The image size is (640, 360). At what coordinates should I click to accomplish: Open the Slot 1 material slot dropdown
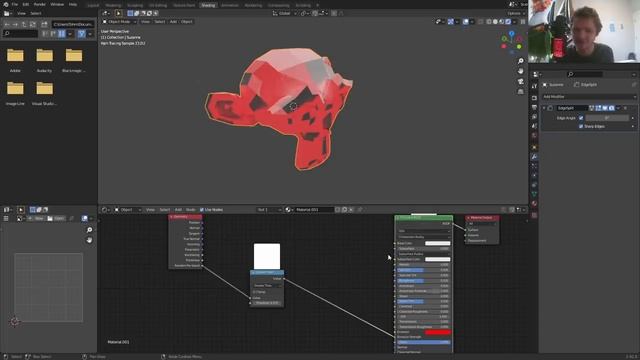coord(269,210)
